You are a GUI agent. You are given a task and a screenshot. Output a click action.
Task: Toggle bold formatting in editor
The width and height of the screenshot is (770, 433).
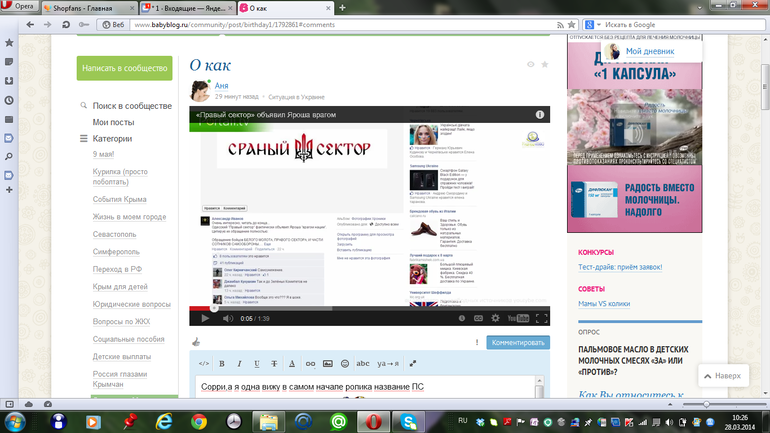point(221,363)
